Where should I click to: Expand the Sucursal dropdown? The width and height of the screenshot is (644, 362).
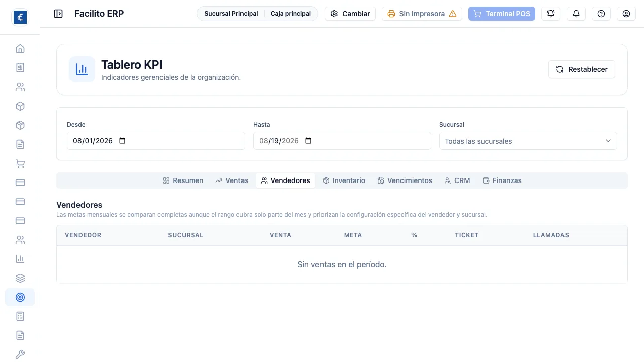pyautogui.click(x=528, y=141)
